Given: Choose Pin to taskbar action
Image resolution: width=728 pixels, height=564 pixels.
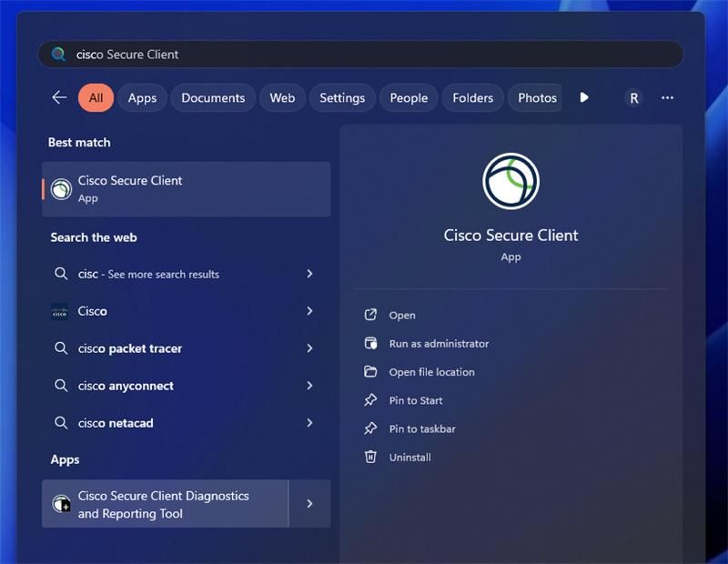Looking at the screenshot, I should [422, 428].
